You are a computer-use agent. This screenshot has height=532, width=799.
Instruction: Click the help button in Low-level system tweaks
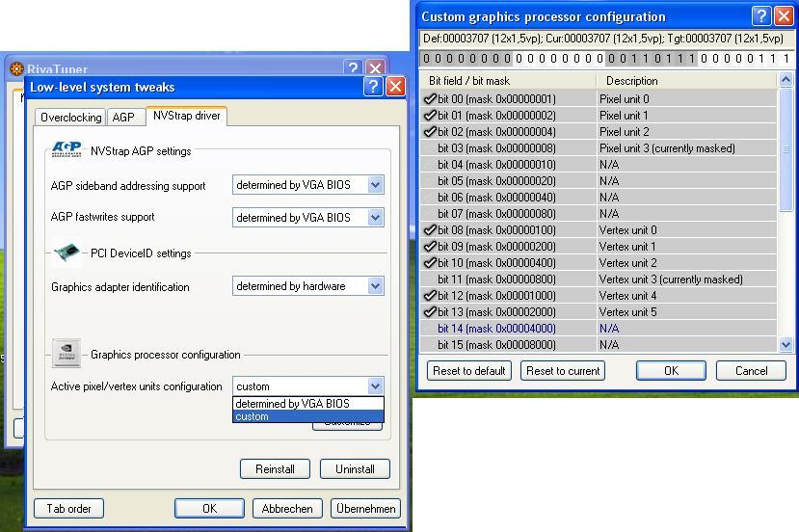pyautogui.click(x=373, y=87)
